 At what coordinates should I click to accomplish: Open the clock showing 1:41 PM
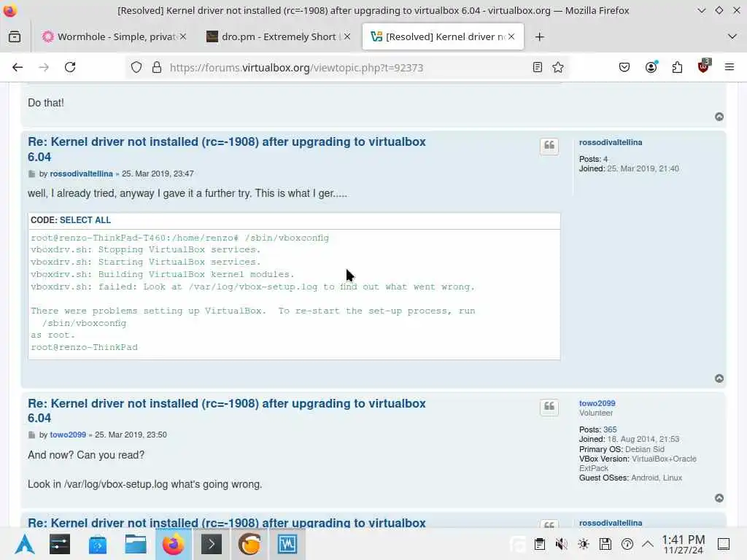tap(683, 544)
